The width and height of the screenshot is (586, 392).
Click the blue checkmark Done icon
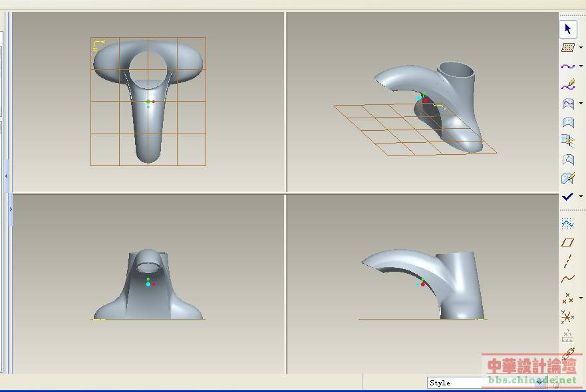pos(567,197)
